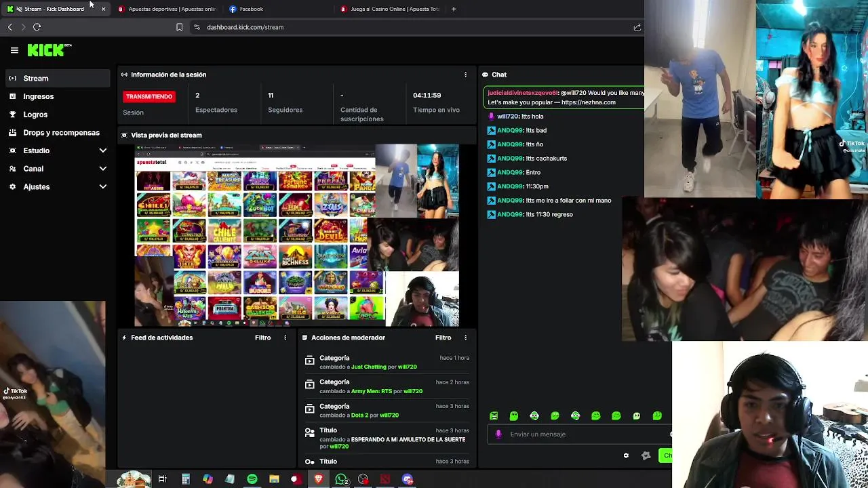
Task: Click the 04:11:59 Tiempo en vivo timer
Action: pos(436,102)
